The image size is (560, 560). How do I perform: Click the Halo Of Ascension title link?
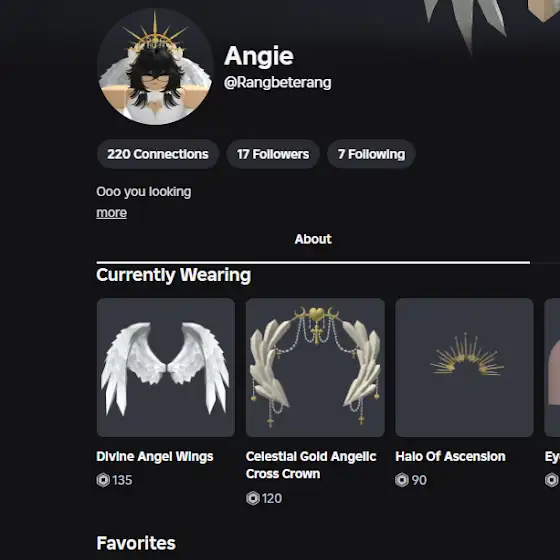[450, 456]
